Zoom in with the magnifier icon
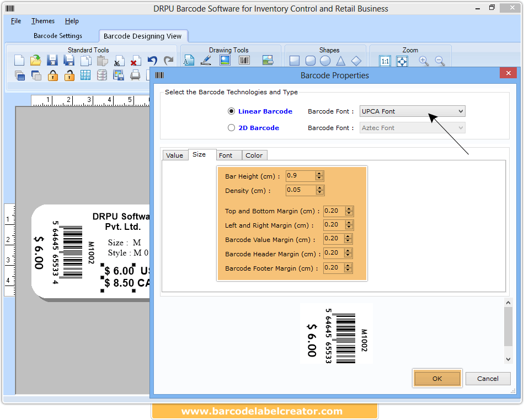This screenshot has width=524, height=420. 424,61
